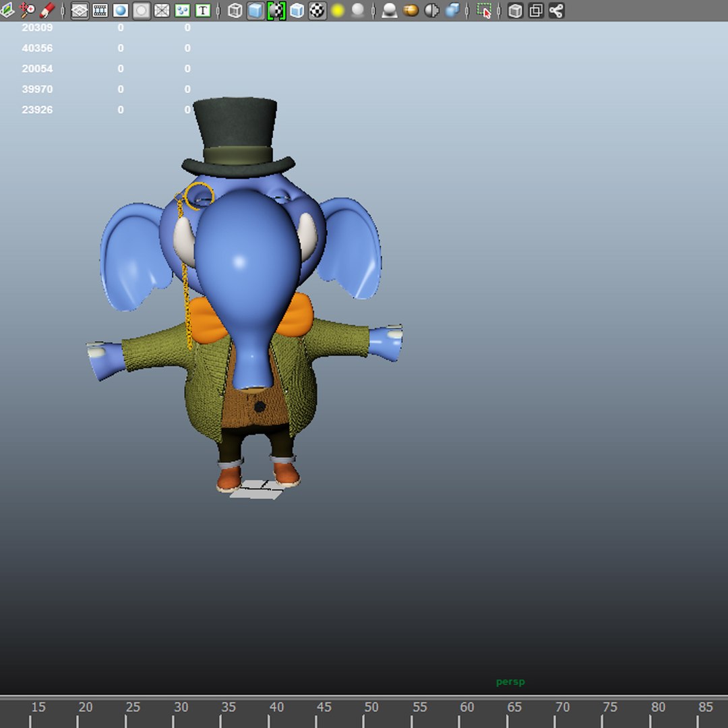
Task: Jump to frame 60 on the time slider
Action: click(466, 707)
